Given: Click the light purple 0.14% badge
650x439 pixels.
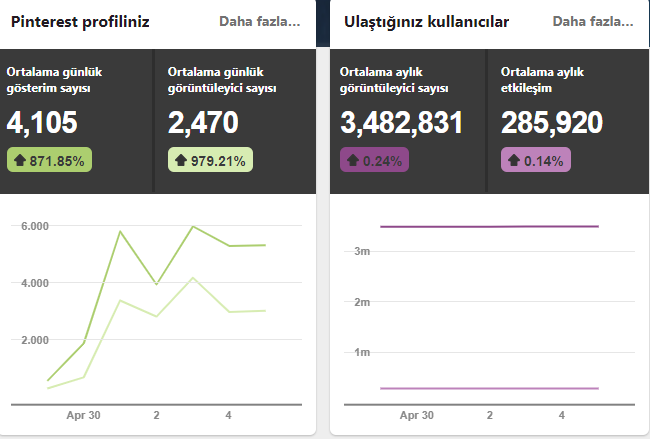Looking at the screenshot, I should point(536,160).
